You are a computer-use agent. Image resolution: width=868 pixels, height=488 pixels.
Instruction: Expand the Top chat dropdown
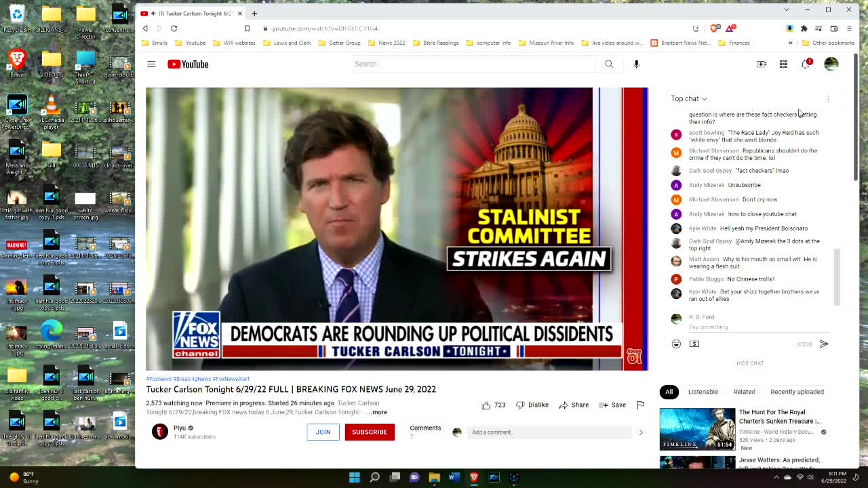[x=689, y=99]
